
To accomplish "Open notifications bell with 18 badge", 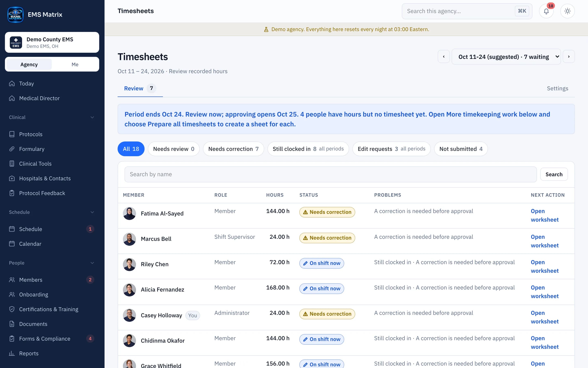I will coord(546,11).
